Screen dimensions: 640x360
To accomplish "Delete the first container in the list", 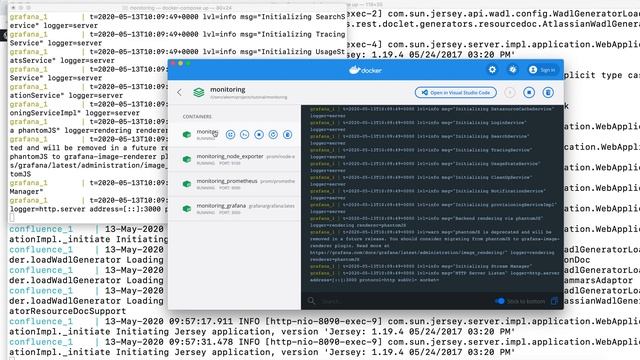I will pyautogui.click(x=287, y=134).
